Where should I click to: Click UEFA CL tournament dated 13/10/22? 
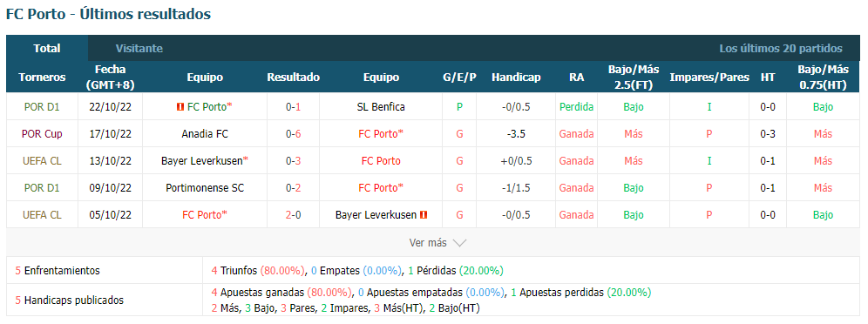tap(42, 161)
